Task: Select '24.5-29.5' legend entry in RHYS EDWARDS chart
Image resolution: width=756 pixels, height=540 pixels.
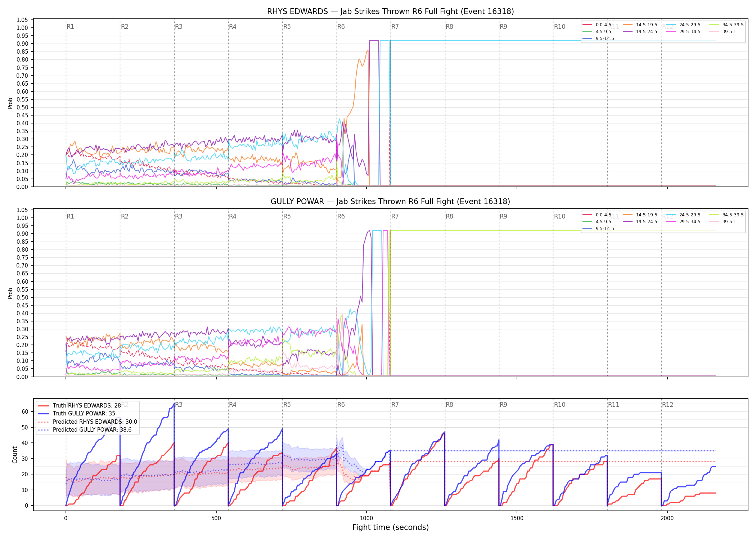Action: coord(683,25)
